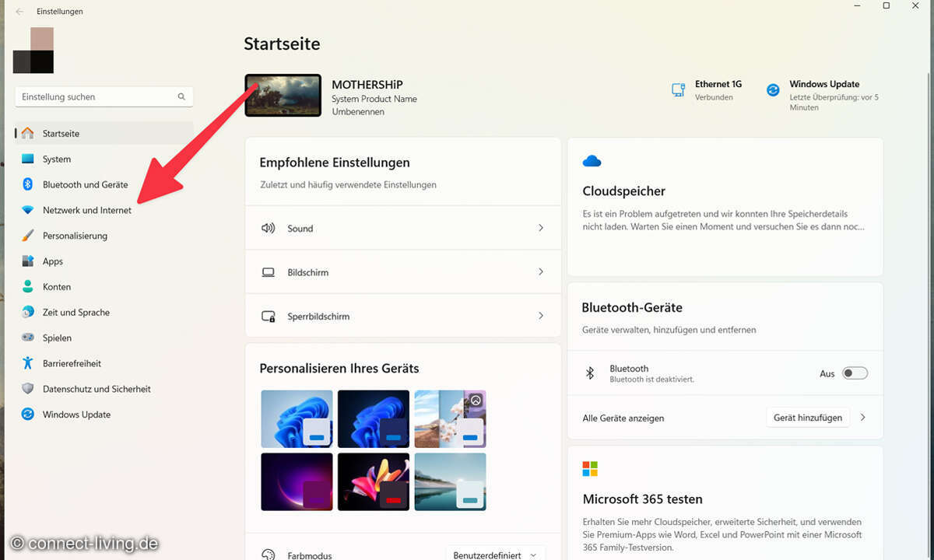The image size is (934, 560).
Task: Click the Cloudspeicher heading
Action: 624,191
